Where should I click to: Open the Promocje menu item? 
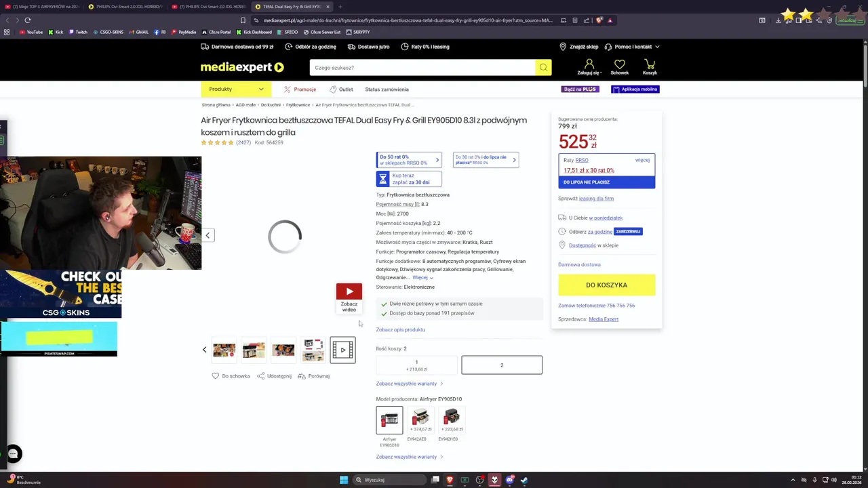point(300,89)
